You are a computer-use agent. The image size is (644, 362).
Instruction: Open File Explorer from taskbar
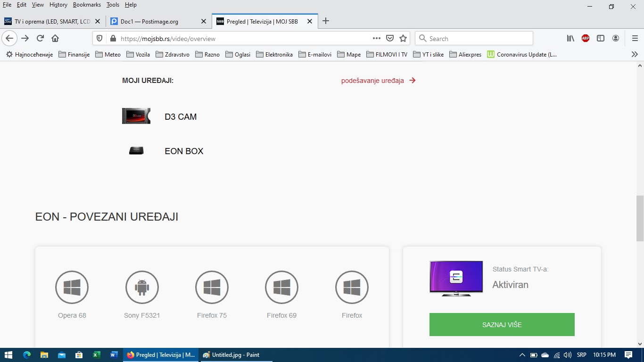(44, 355)
